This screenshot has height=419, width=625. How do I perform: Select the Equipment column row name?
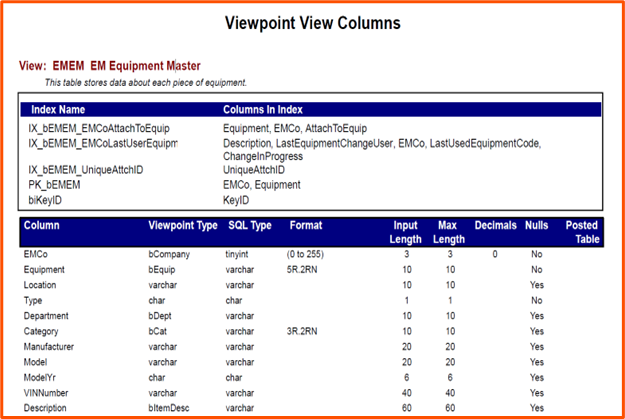point(44,269)
